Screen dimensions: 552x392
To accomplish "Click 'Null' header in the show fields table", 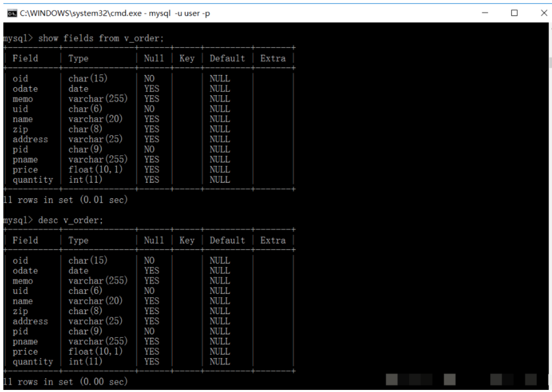I will point(154,58).
